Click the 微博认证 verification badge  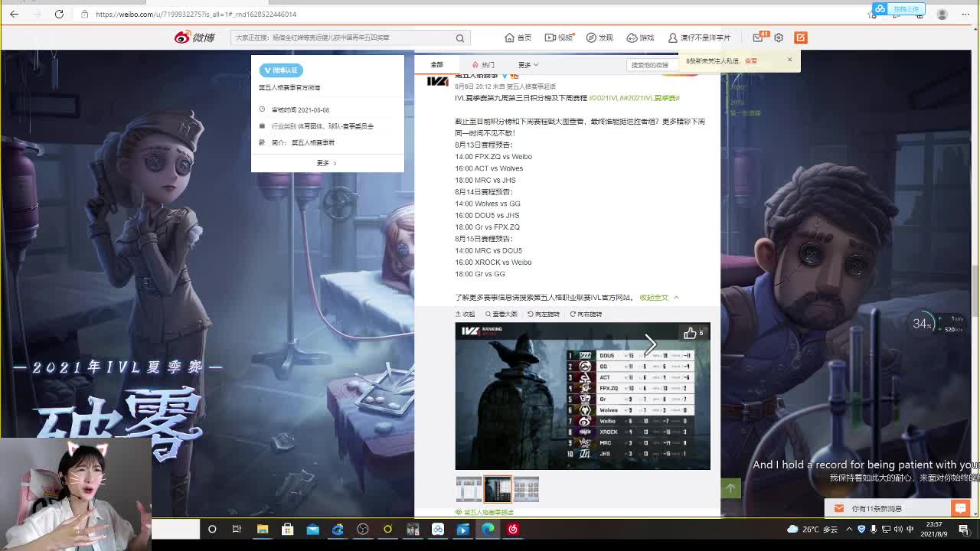click(281, 70)
